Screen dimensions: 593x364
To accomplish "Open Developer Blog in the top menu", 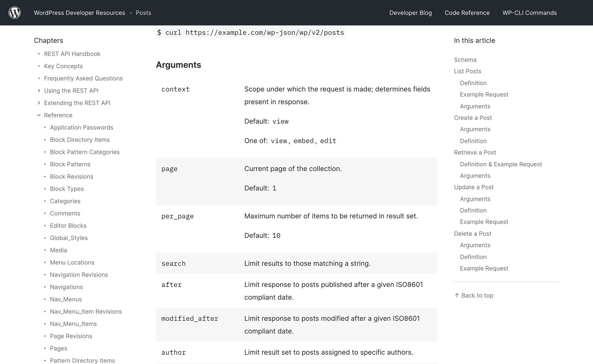I will coord(410,13).
